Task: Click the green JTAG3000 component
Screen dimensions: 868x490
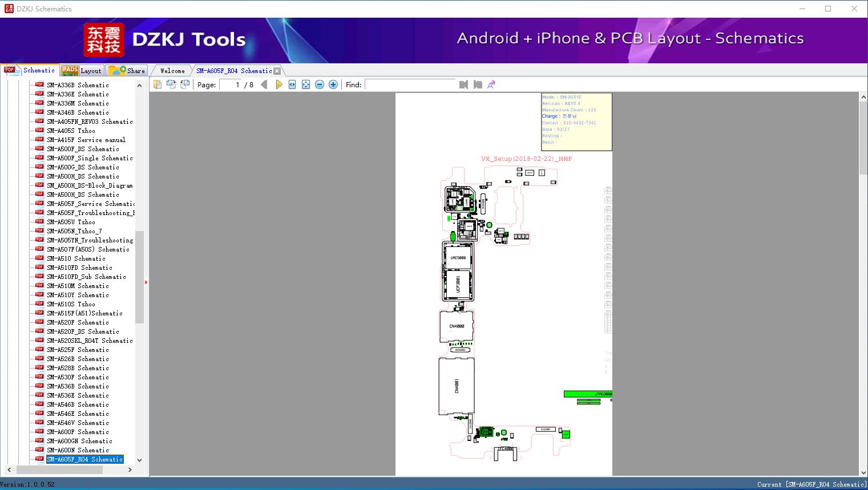Action: 588,394
